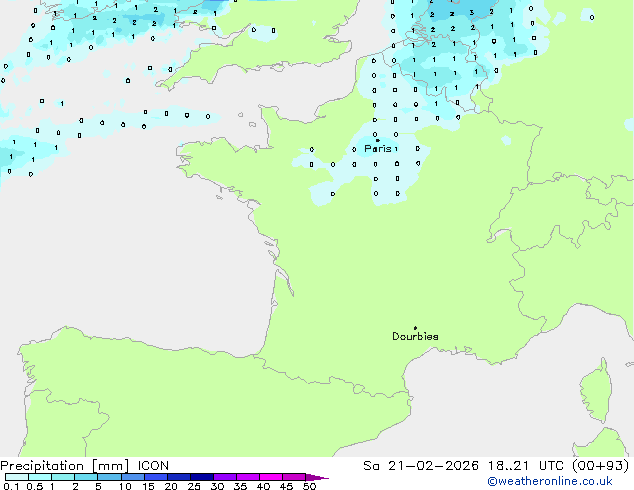Pick the 20–25 mm legend swatch
Viewport: 634px width, 490px height.
pos(178,477)
